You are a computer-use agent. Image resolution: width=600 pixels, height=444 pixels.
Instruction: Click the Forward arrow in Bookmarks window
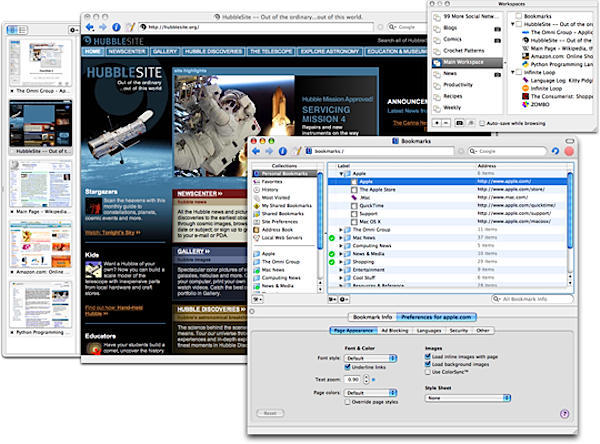click(268, 150)
